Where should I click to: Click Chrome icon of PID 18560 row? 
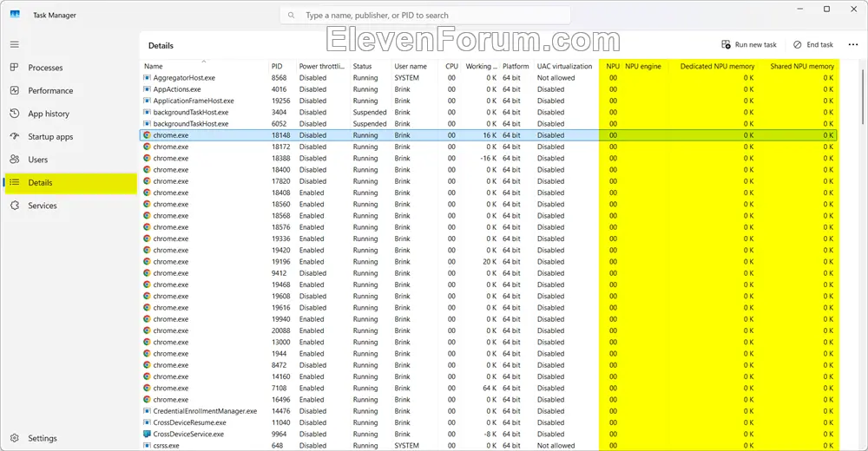coord(147,204)
